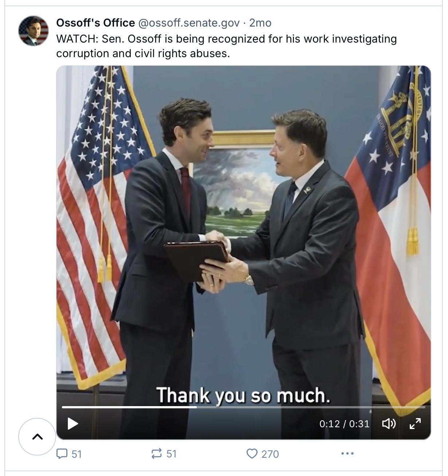Viewport: 448px width, 476px height.
Task: Repost this post using the arrows icon
Action: click(x=156, y=453)
